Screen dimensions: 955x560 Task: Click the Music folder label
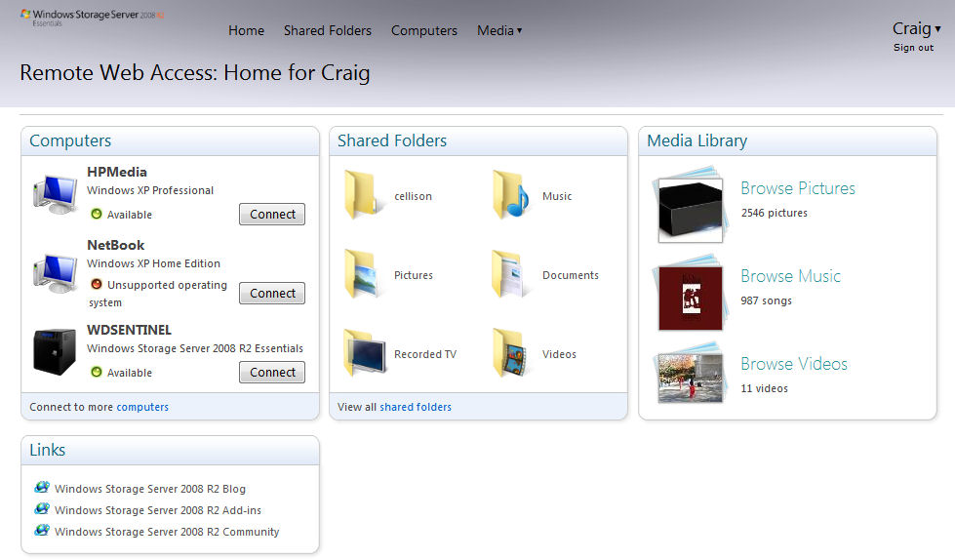[557, 196]
